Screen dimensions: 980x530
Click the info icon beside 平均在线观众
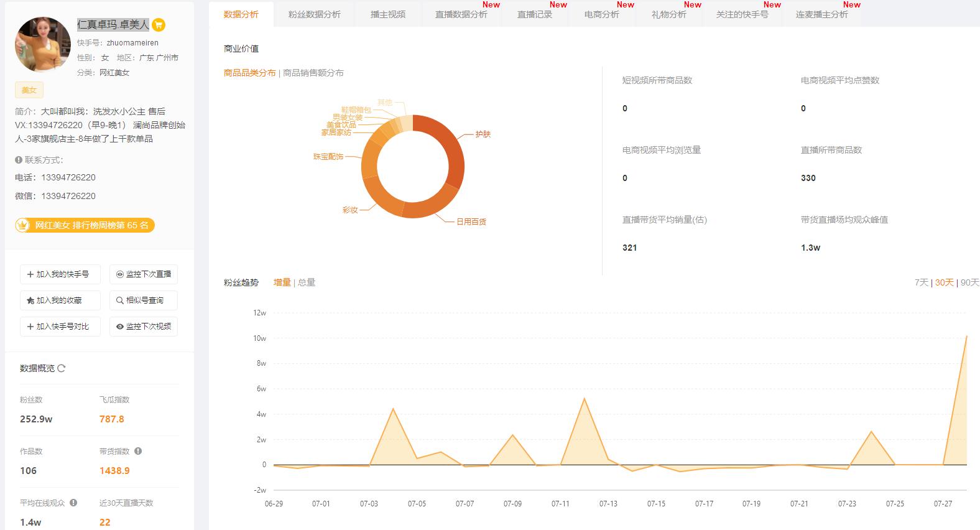click(73, 503)
